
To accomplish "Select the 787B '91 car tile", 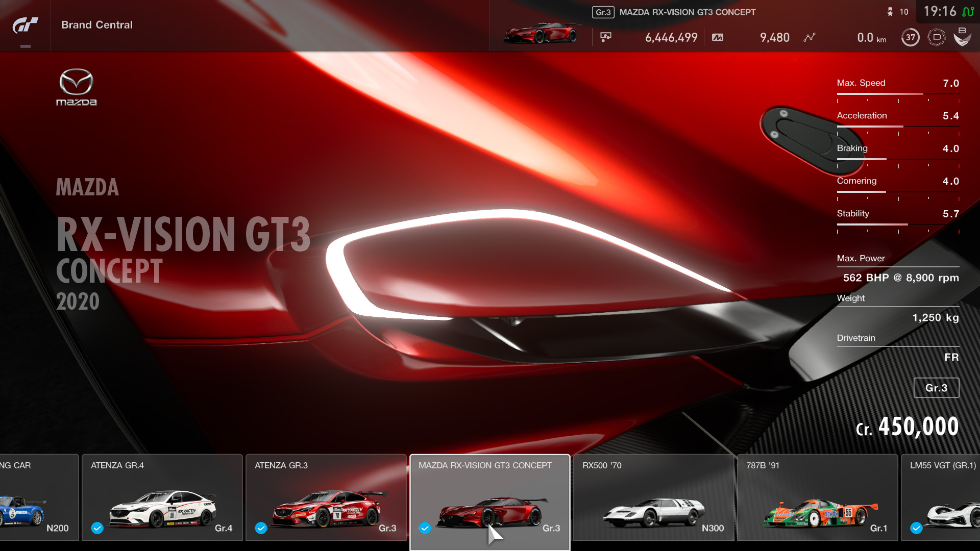I will (817, 497).
